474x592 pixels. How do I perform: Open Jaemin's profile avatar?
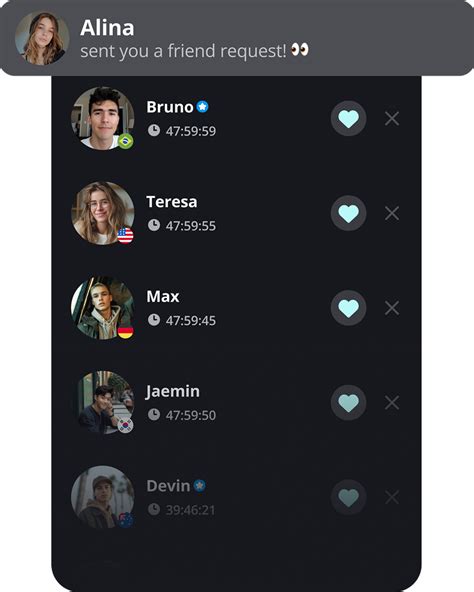pyautogui.click(x=103, y=403)
